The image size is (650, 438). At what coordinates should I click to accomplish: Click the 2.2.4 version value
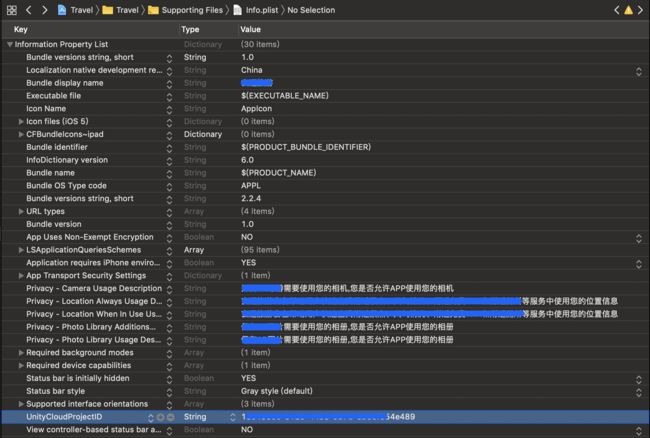pos(251,198)
